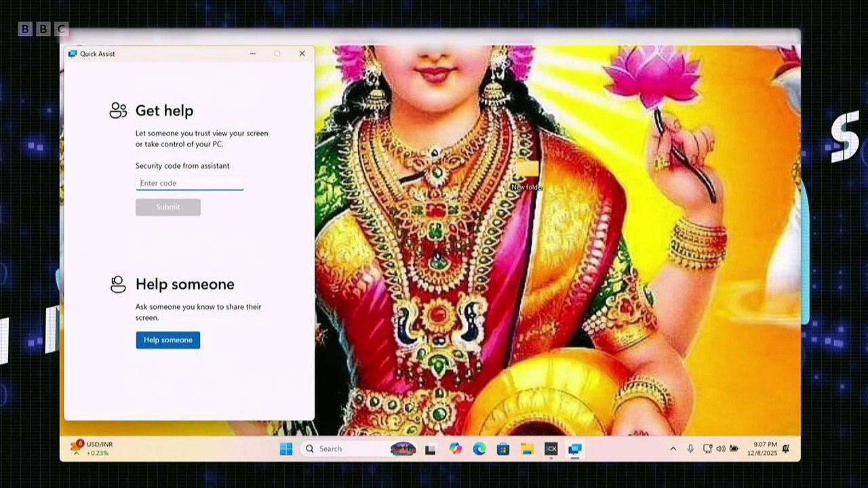Expand the hidden system tray icons chevron
Screen dimensions: 868x488
click(673, 449)
